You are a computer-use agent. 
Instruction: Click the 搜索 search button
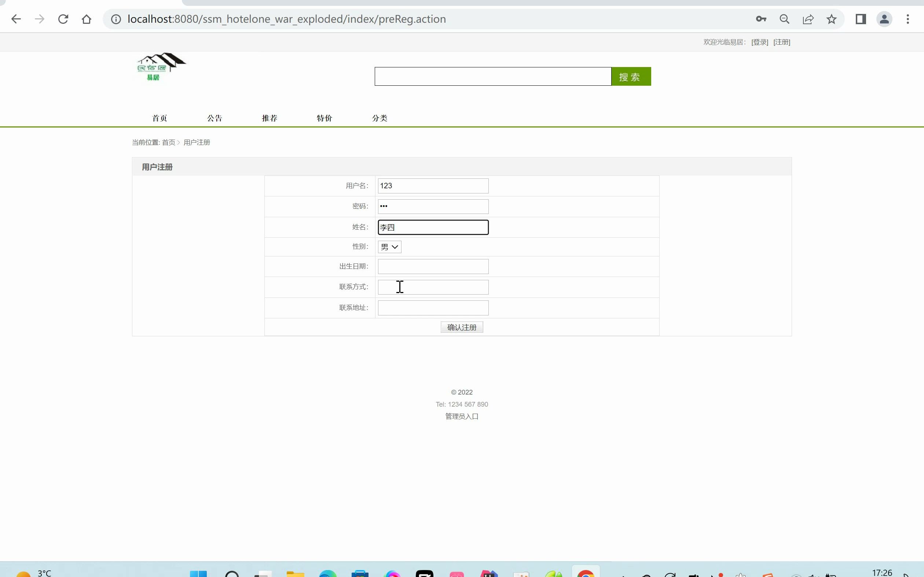631,76
